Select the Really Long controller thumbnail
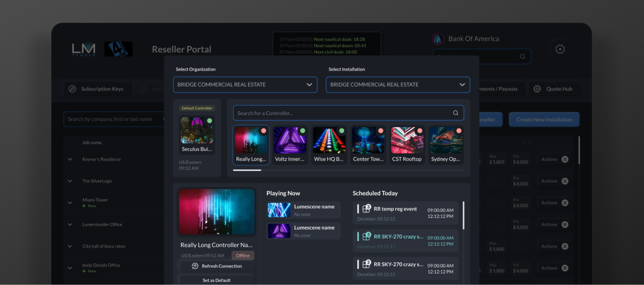 click(251, 145)
